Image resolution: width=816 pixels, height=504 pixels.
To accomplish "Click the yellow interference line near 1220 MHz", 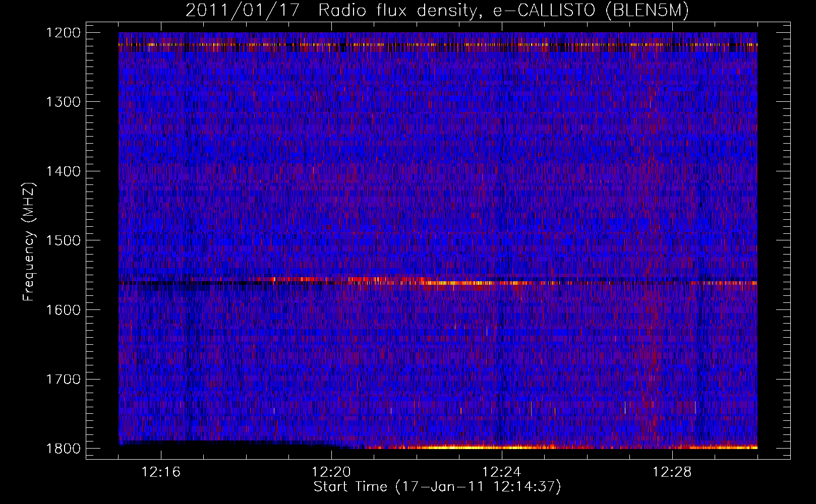I will 438,45.
